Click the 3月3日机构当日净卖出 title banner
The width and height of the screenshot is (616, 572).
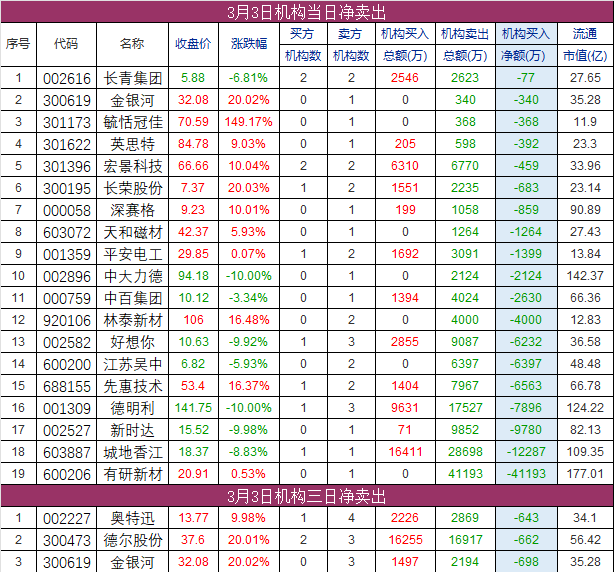pyautogui.click(x=307, y=12)
